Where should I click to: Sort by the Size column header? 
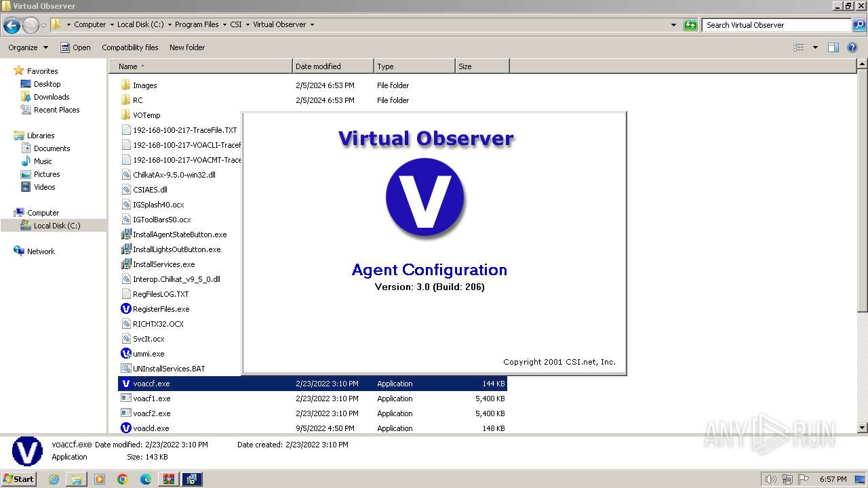tap(482, 66)
